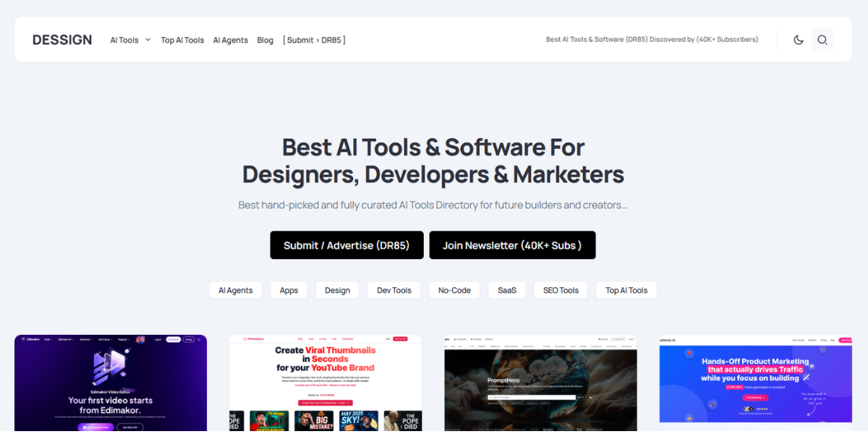Open search using the magnifier icon

822,40
